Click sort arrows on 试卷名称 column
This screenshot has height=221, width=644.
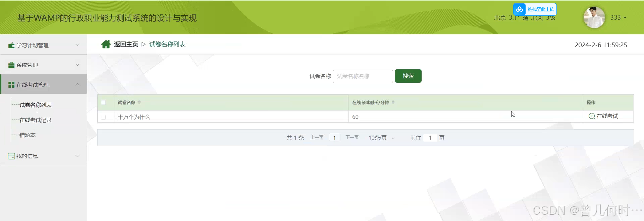pos(139,102)
